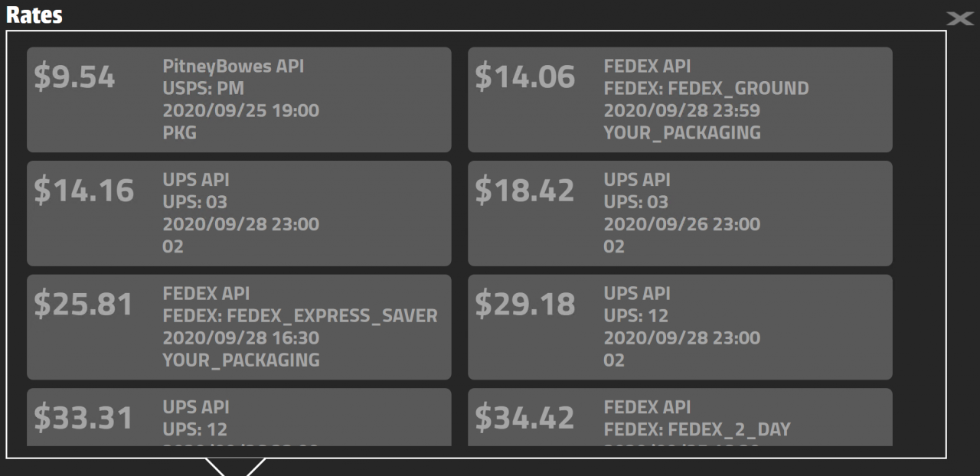The height and width of the screenshot is (476, 980).
Task: Select the $33.31 UPS 12 rate card
Action: tap(239, 418)
